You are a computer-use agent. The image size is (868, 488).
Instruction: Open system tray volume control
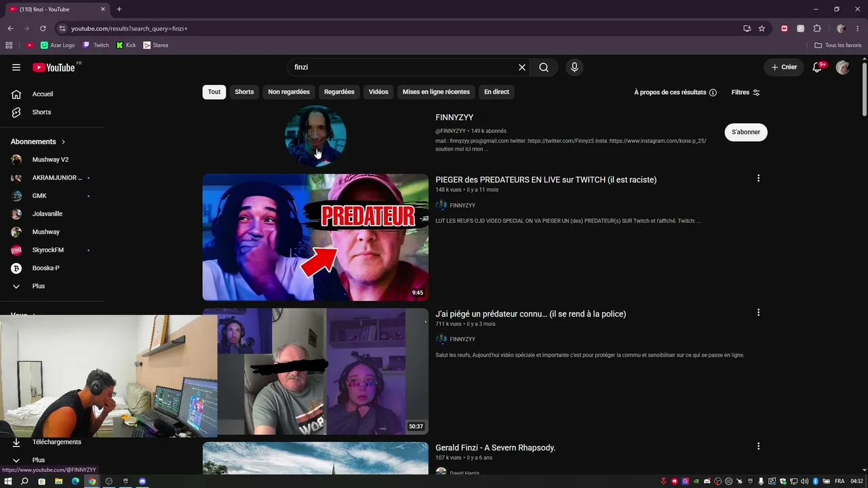coord(804,481)
